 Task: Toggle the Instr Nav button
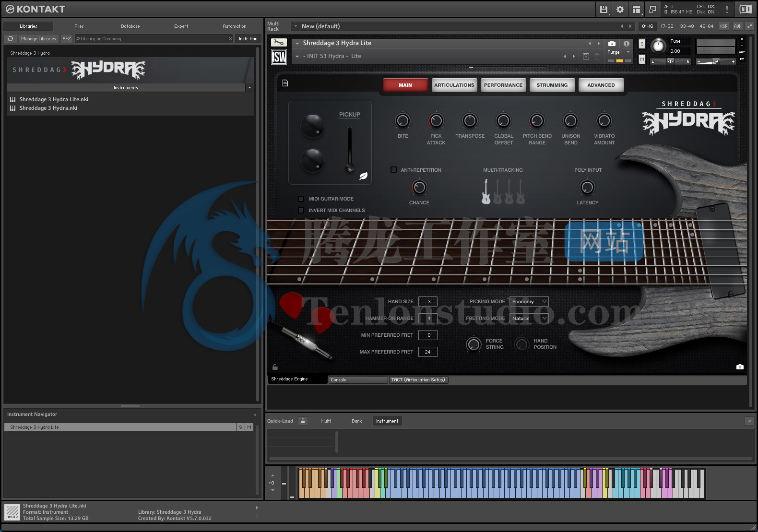(248, 39)
